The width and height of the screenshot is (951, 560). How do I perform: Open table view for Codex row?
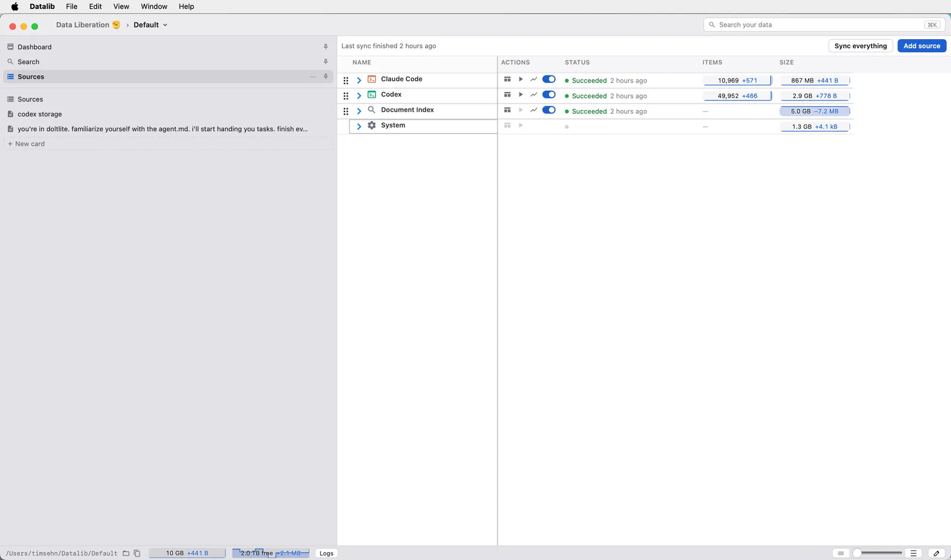[507, 94]
